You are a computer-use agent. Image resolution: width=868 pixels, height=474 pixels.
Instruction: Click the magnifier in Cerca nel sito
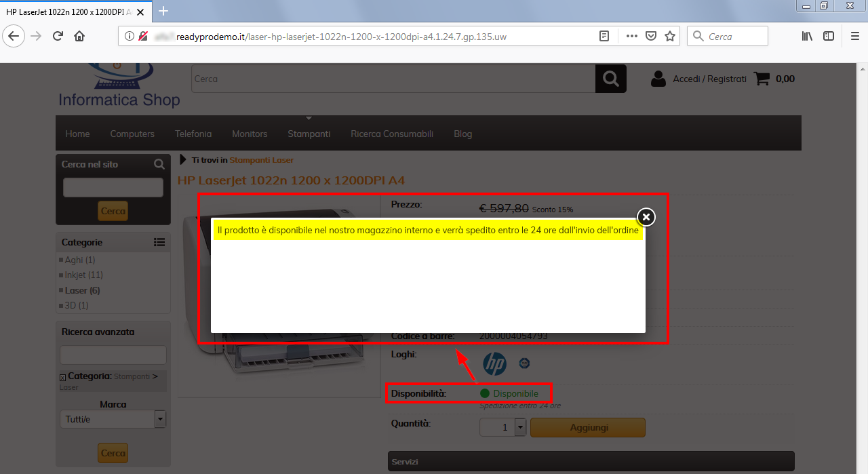[159, 164]
